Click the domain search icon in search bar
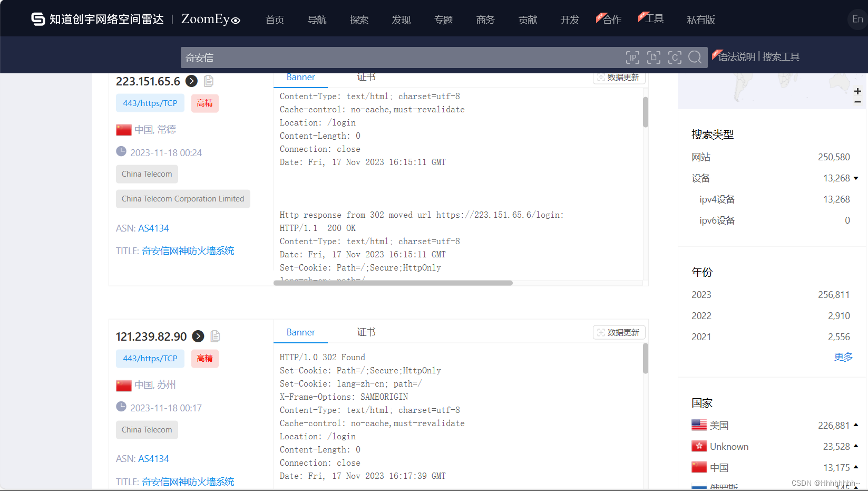Image resolution: width=868 pixels, height=491 pixels. point(654,57)
